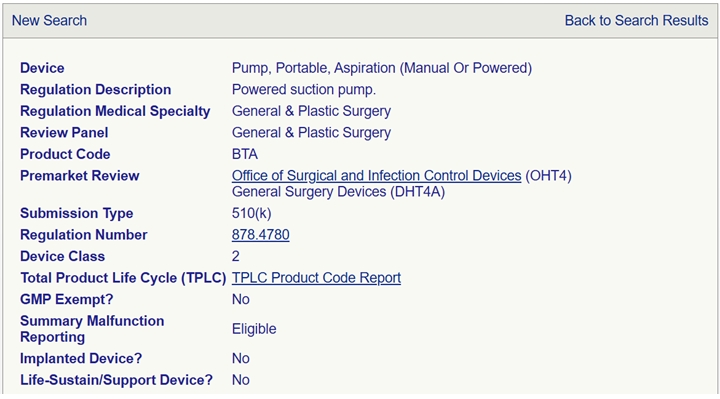The width and height of the screenshot is (720, 399).
Task: Click the Implanted Device? label
Action: click(81, 359)
